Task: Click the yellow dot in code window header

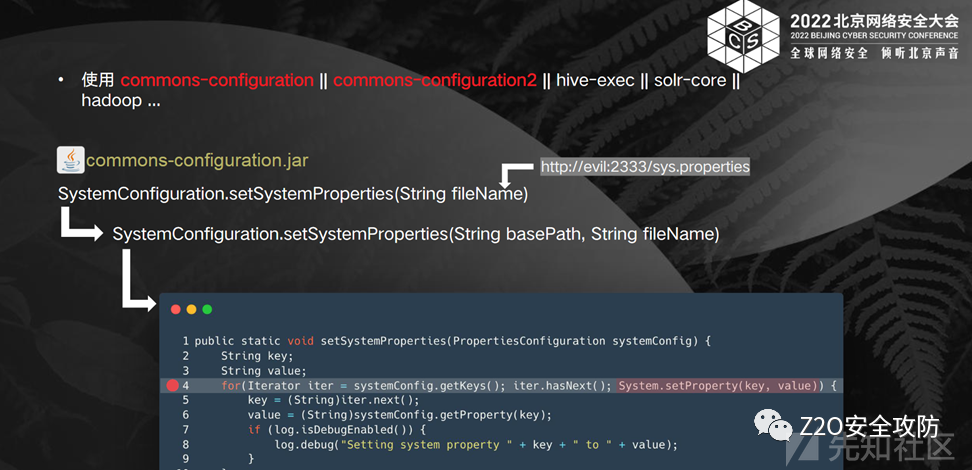Action: pos(192,309)
